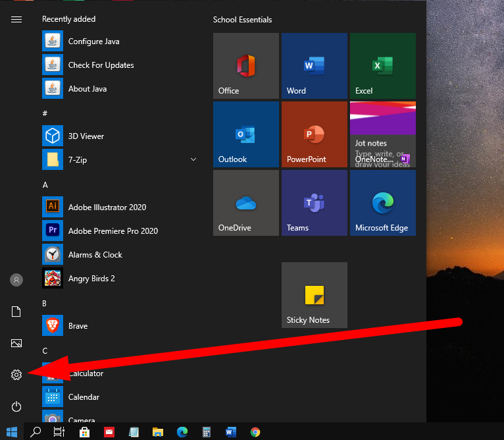Viewport: 504px width, 440px height.
Task: Open the 7-Zip folder entry
Action: [x=120, y=159]
